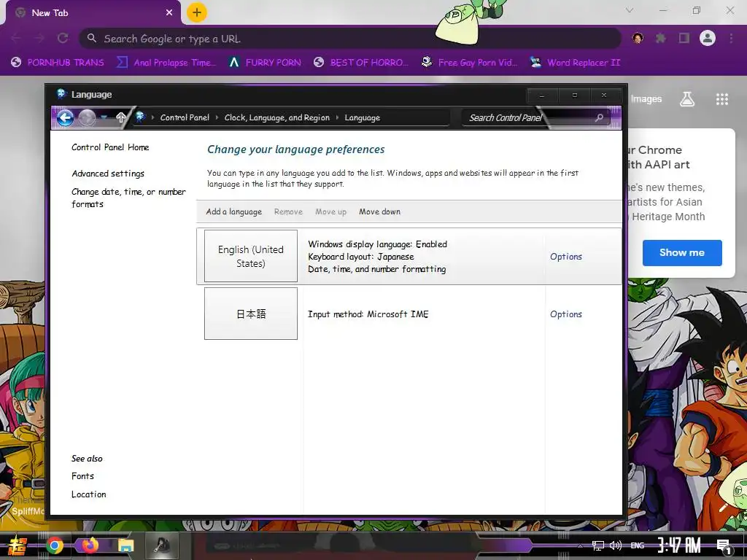Open the Word Replacer II bookmark
Viewport: 747px width, 560px height.
(576, 63)
